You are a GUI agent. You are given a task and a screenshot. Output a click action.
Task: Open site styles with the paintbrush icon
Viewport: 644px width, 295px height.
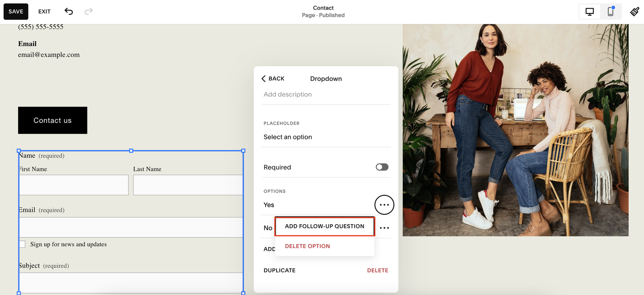coord(635,12)
